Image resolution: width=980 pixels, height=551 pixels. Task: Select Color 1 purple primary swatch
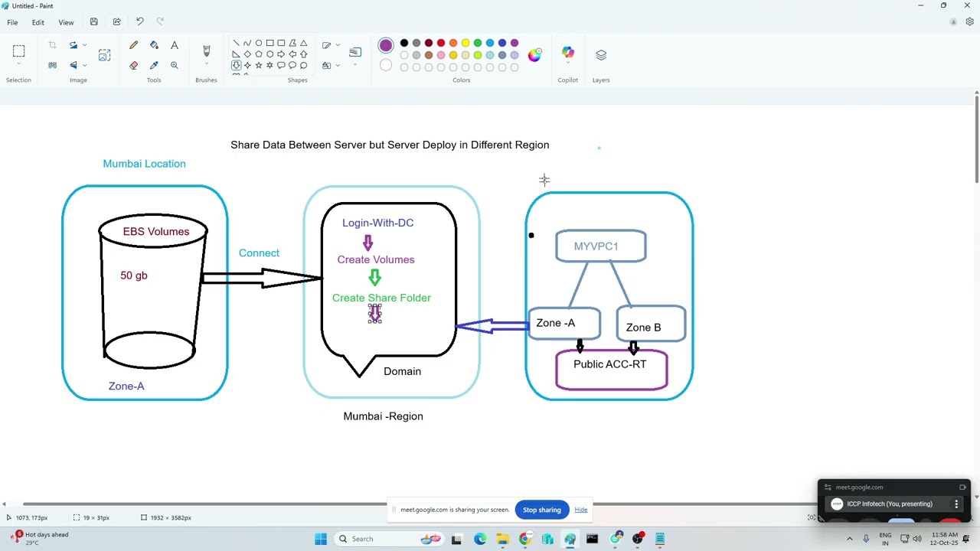(386, 46)
